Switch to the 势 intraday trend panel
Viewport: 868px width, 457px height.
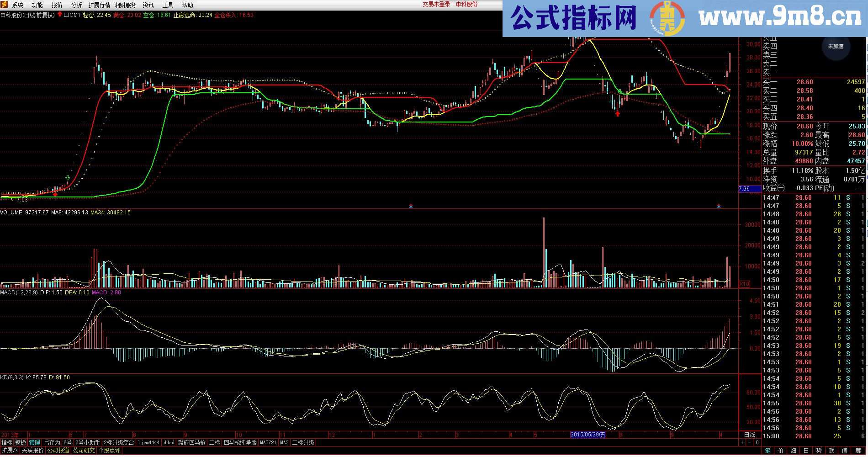click(819, 451)
